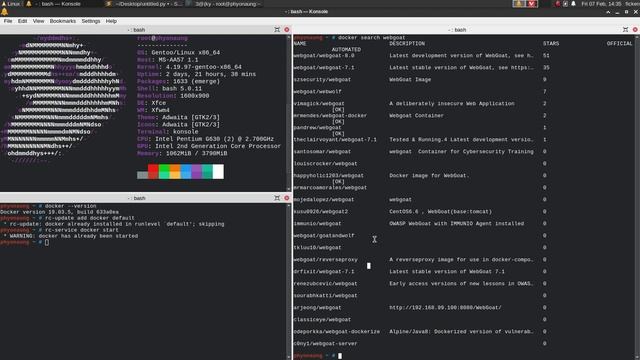Select the first workspace in pager
This screenshot has width=640, height=360.
(x=519, y=4)
